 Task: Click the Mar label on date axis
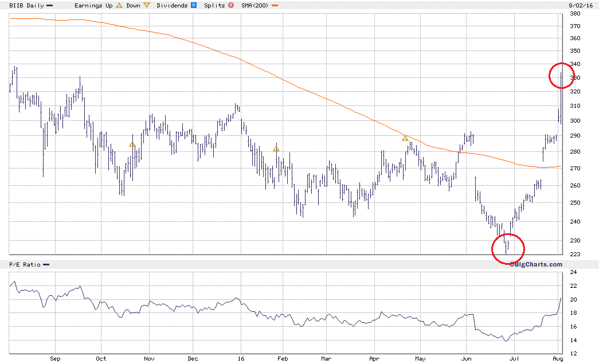pos(326,359)
